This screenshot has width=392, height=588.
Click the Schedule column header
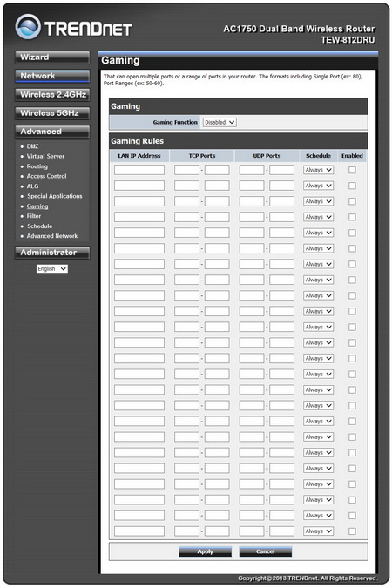pos(318,156)
